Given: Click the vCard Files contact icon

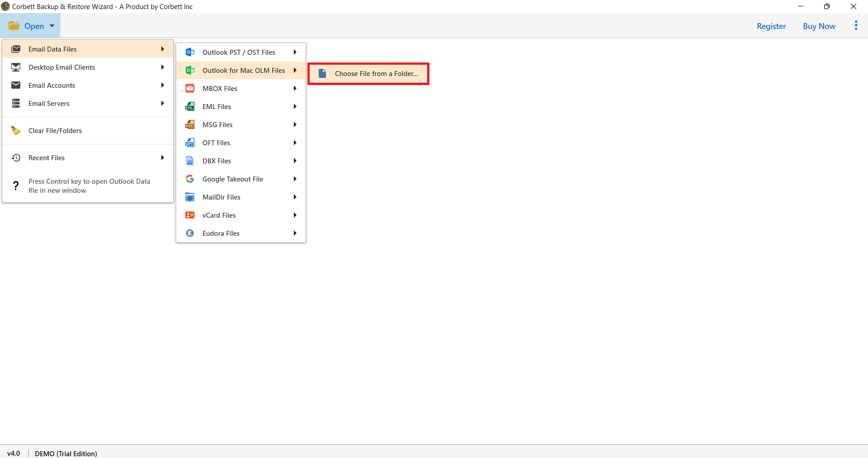Looking at the screenshot, I should tap(190, 215).
